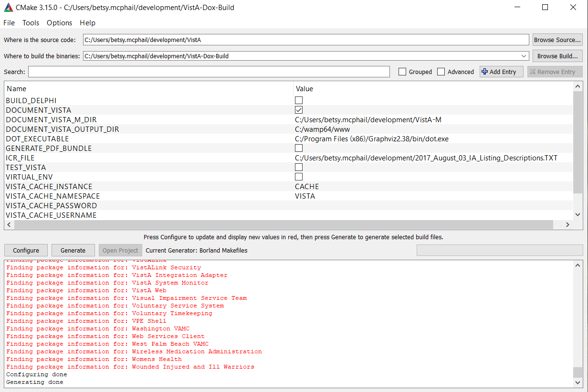Maximize the CMake window

tap(545, 8)
